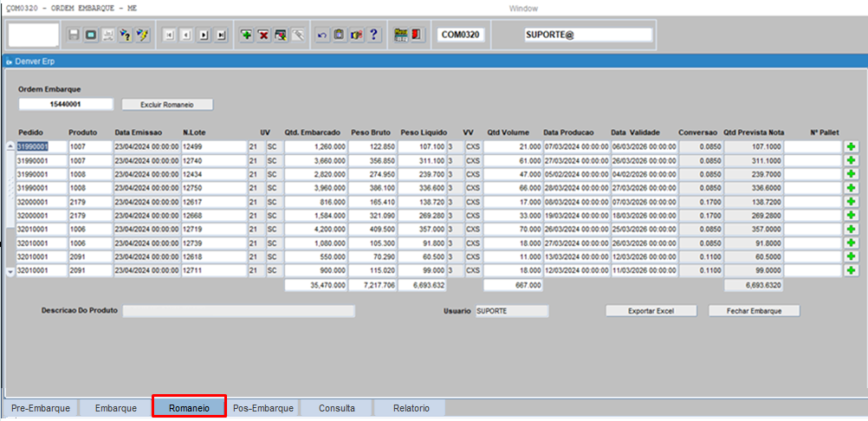This screenshot has height=421, width=868.
Task: Click Qtd Prevista Nota value 99.0000
Action: (x=754, y=271)
